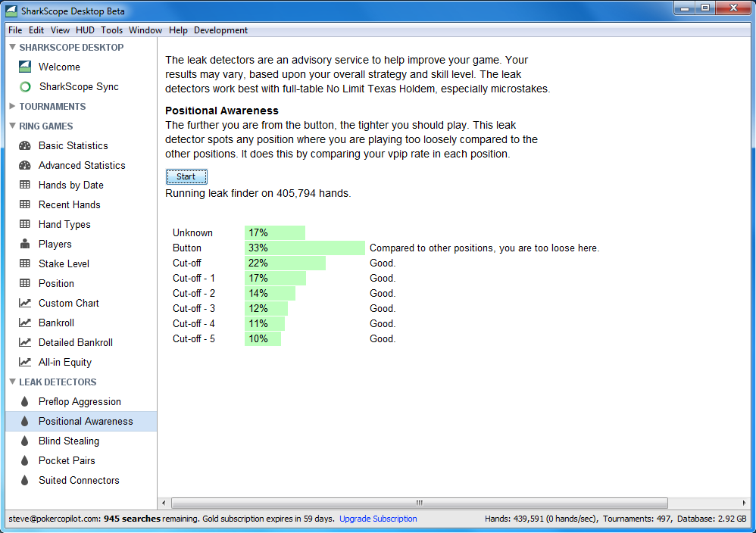The height and width of the screenshot is (533, 756).
Task: Expand the TOURNAMENTS section
Action: (x=13, y=106)
